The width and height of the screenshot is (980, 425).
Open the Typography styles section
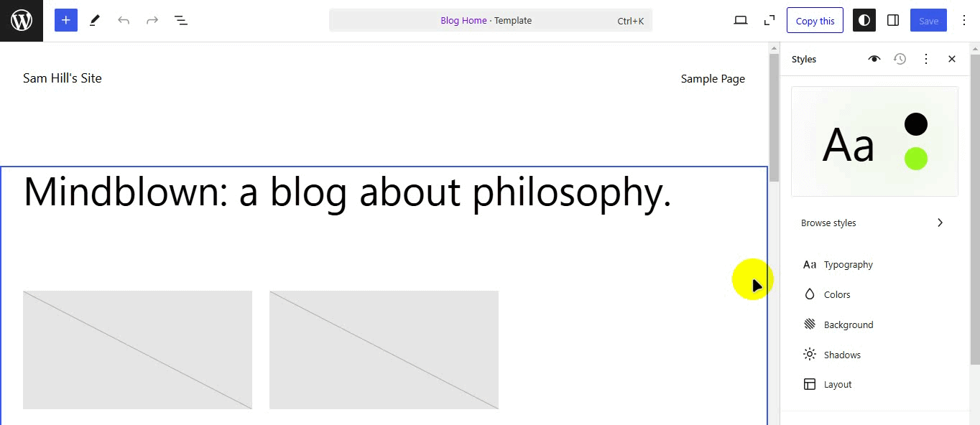(x=848, y=264)
